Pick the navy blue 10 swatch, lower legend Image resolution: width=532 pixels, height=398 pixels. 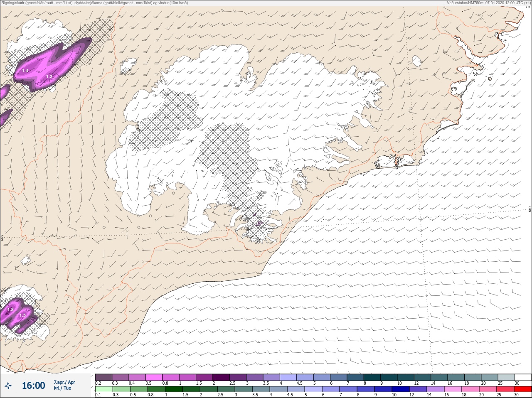pos(401,389)
